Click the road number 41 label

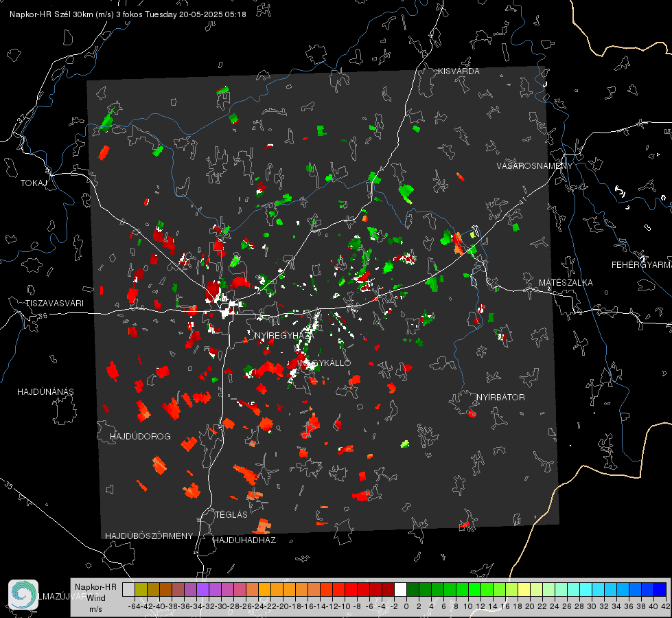click(x=522, y=201)
